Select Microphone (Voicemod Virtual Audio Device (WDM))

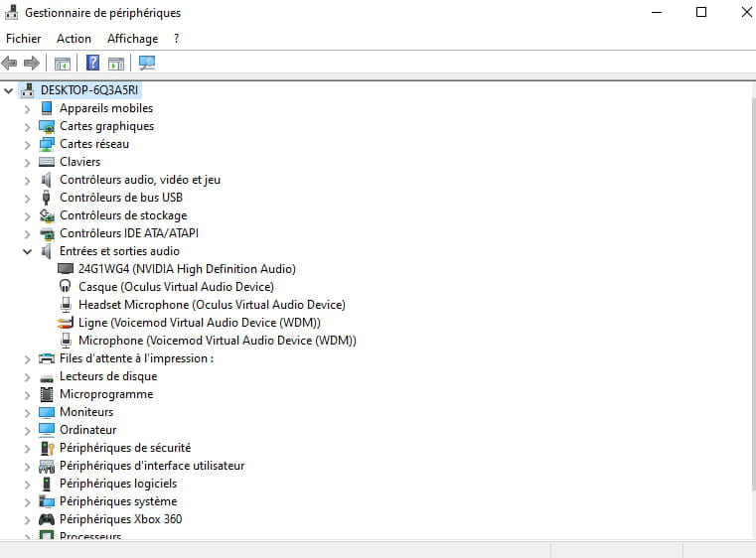pos(217,341)
